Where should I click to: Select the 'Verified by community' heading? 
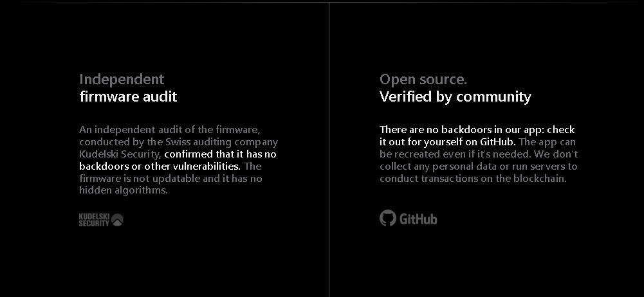pyautogui.click(x=455, y=96)
